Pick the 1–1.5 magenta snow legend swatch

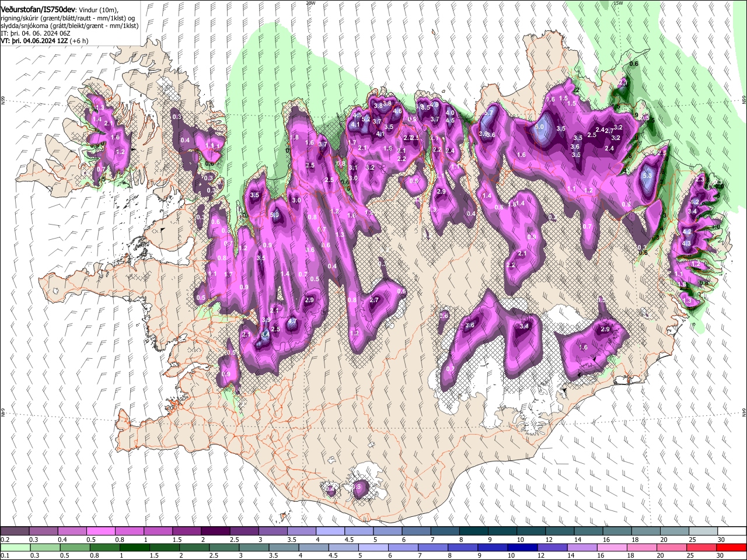158,531
